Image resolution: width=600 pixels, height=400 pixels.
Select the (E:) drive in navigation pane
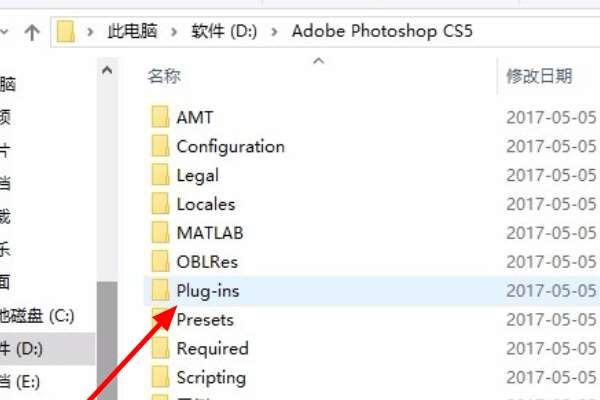click(20, 382)
